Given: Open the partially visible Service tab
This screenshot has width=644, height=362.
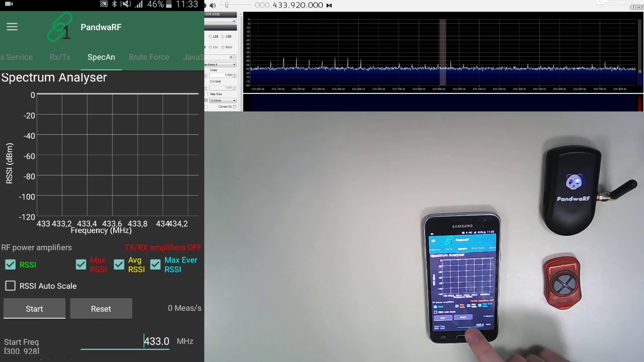Looking at the screenshot, I should click(17, 57).
